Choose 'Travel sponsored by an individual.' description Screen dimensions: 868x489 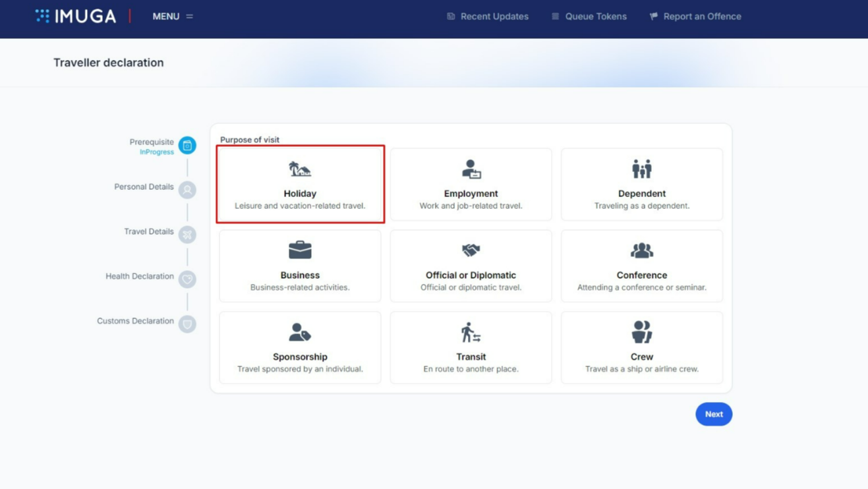pos(300,369)
